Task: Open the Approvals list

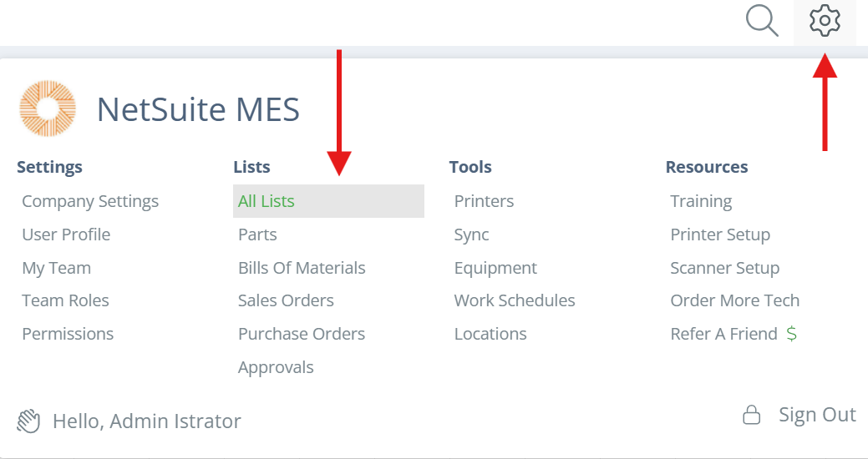Action: (276, 367)
